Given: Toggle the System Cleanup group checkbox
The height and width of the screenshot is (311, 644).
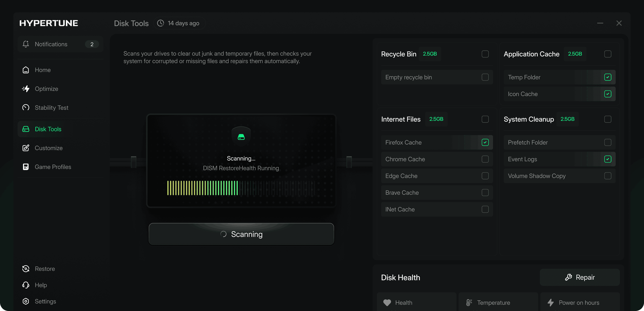Looking at the screenshot, I should pyautogui.click(x=607, y=119).
